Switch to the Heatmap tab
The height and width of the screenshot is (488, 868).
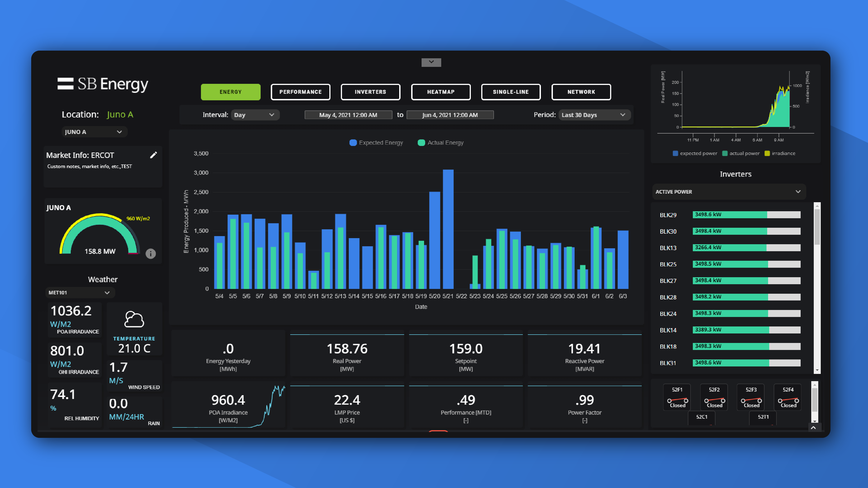(x=441, y=92)
